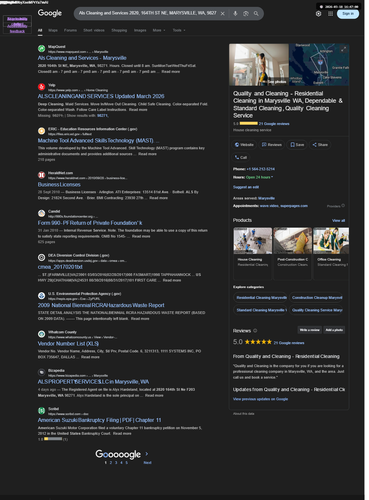Click the MapQuest result favicon
This screenshot has width=369, height=500.
tap(41, 49)
